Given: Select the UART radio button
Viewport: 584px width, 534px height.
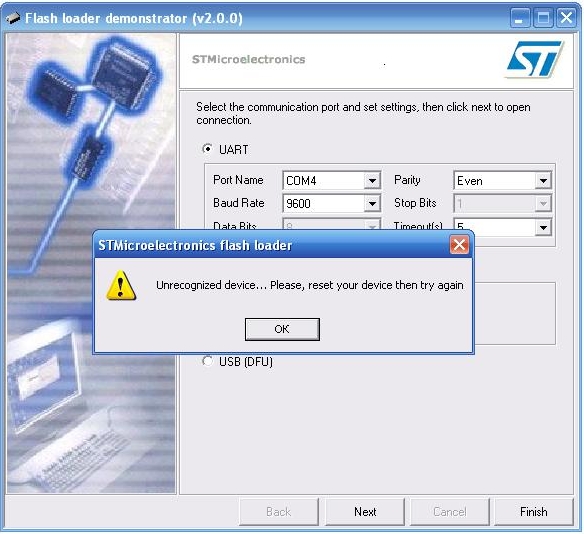Looking at the screenshot, I should tap(207, 149).
